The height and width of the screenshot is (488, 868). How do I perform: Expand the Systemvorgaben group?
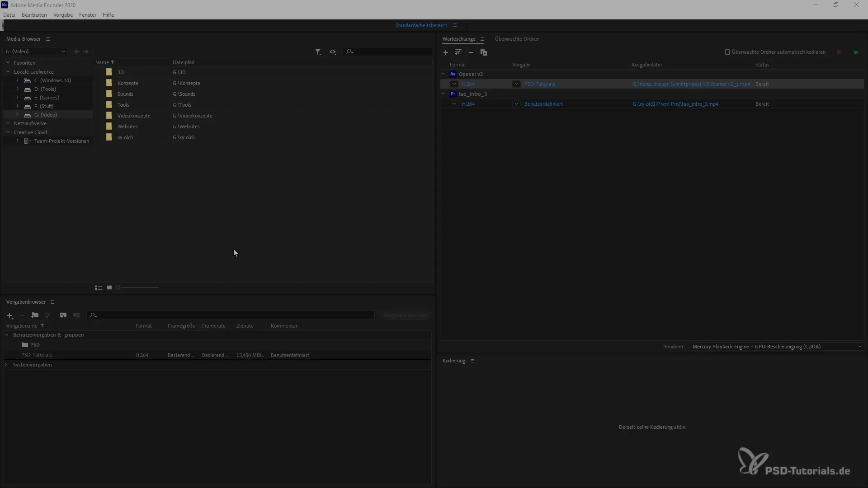click(6, 365)
